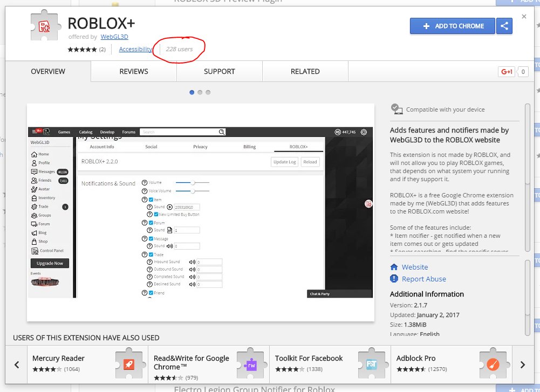Click the Update Log button in preview
The image size is (540, 392).
click(284, 162)
